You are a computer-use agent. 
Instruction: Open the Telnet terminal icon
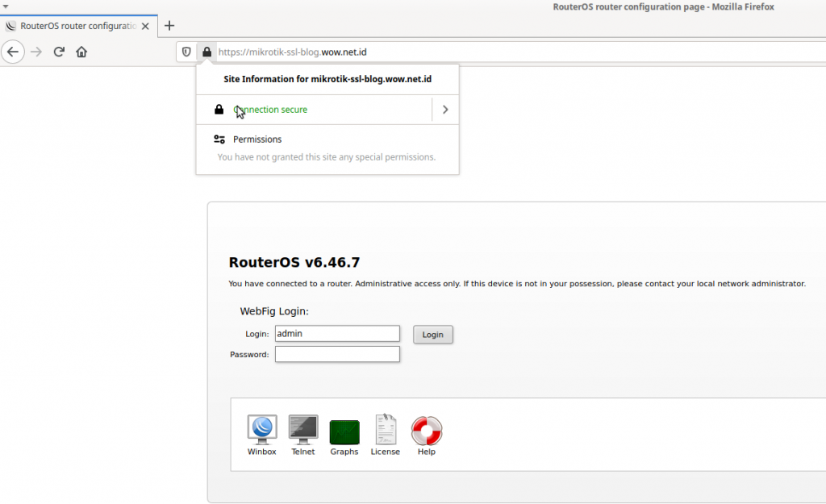coord(303,429)
